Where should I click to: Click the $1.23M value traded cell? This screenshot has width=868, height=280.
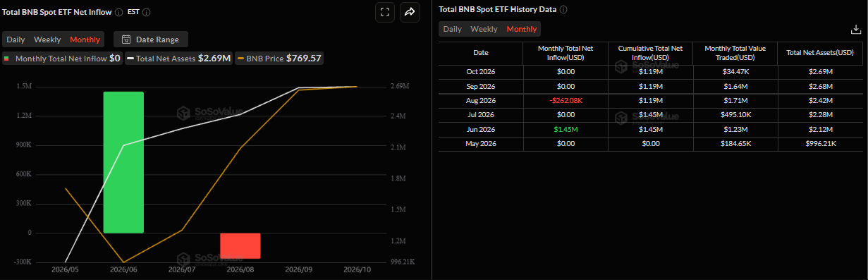735,130
